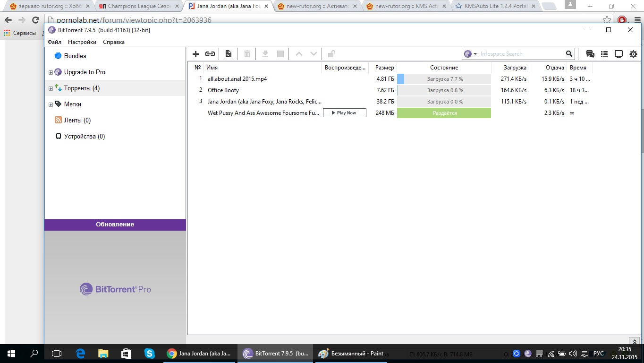Open the Справка menu
Viewport: 644px width, 363px height.
click(114, 42)
